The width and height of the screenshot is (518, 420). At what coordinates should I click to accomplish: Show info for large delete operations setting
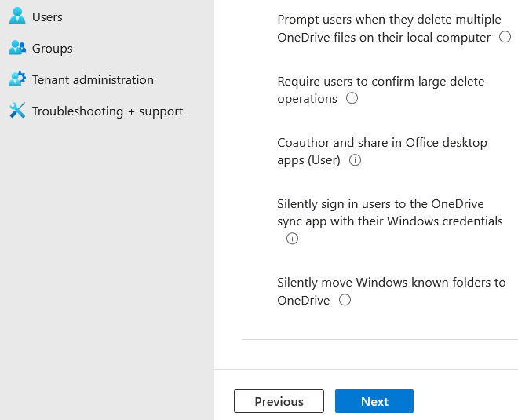pos(352,98)
